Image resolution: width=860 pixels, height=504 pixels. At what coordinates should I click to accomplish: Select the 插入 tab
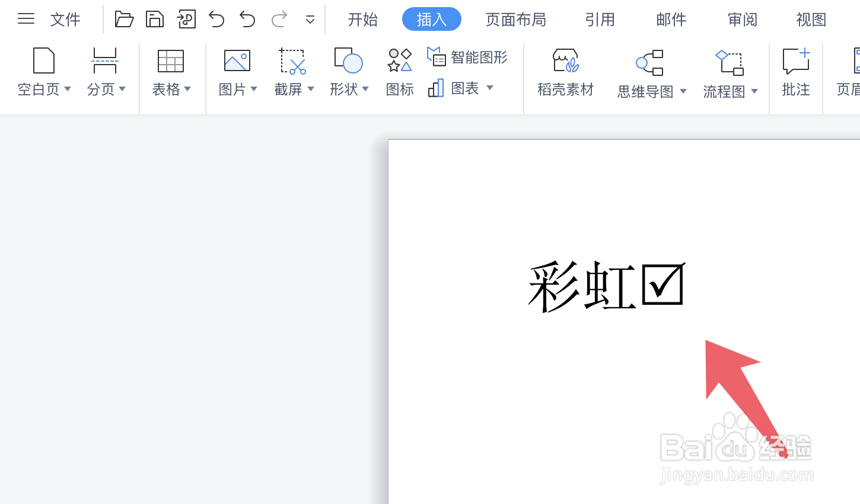tap(432, 20)
